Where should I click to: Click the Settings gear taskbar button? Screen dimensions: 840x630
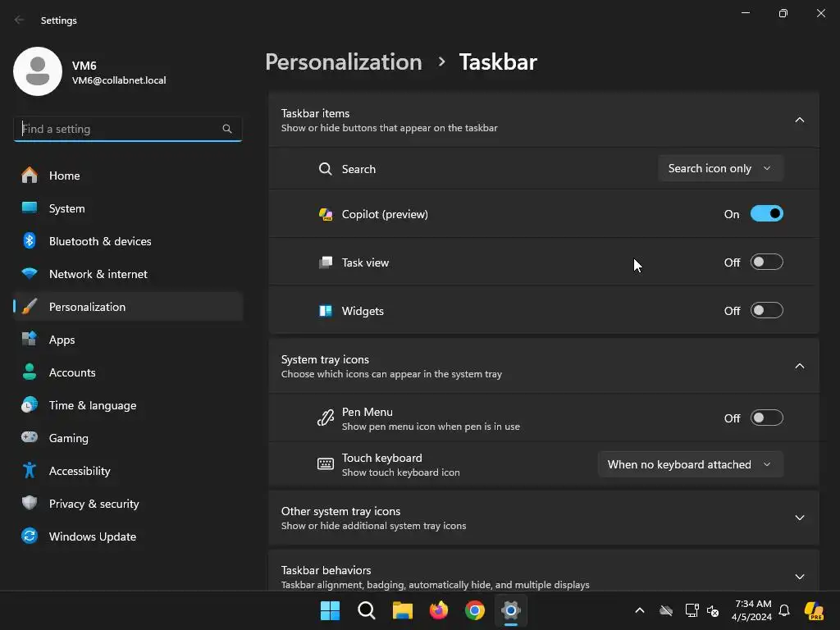point(510,610)
